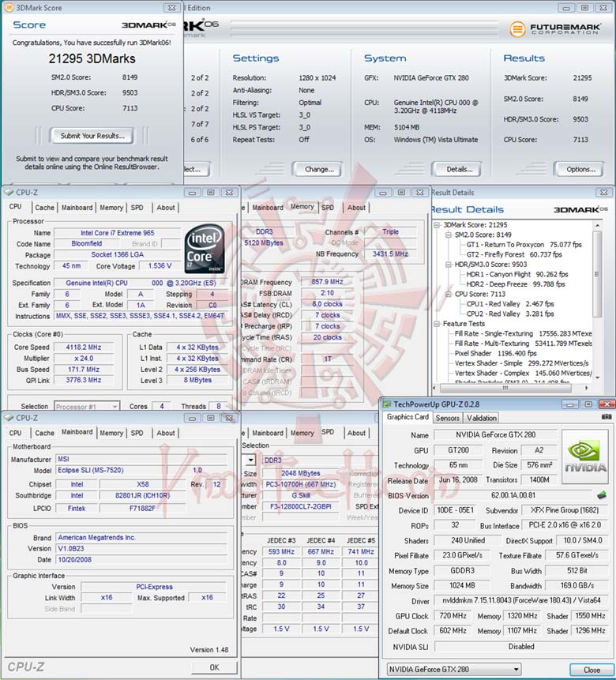The width and height of the screenshot is (616, 680).
Task: Click the CPU-Z icon in Motherboard window title
Action: (x=9, y=418)
